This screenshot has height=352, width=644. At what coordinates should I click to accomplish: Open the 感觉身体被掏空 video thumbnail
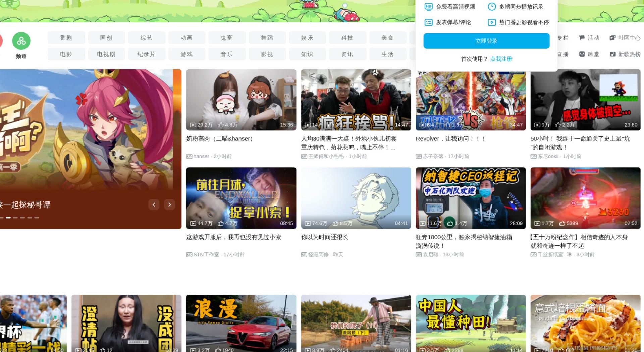click(585, 100)
